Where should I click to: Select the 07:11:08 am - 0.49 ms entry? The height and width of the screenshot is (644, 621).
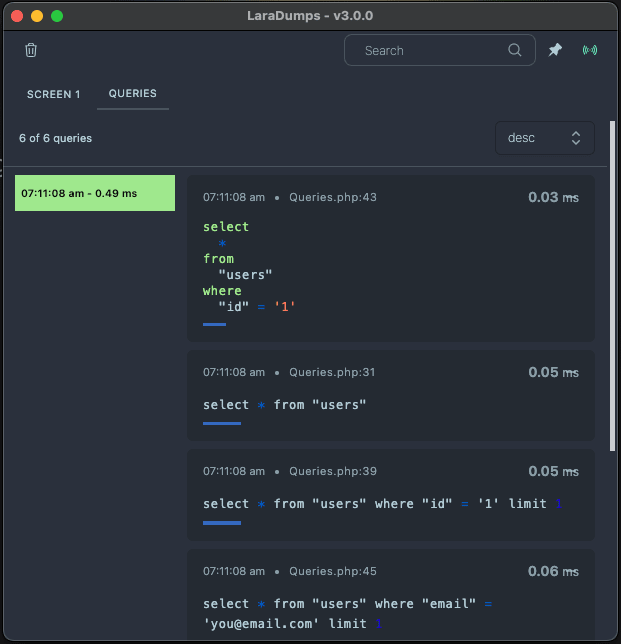[x=95, y=193]
